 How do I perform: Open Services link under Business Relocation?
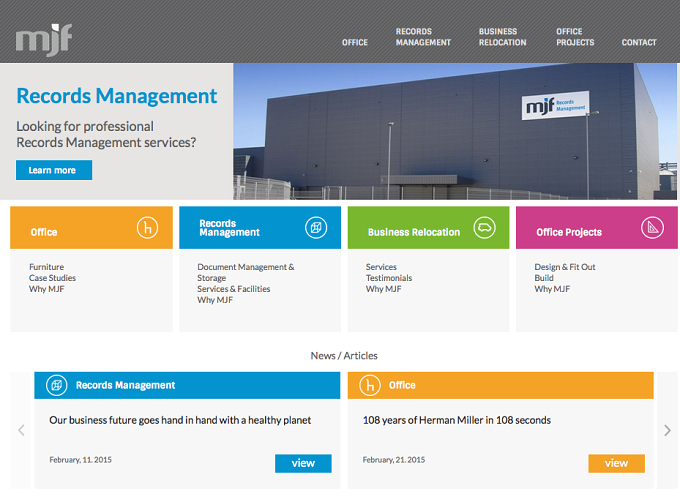tap(381, 267)
